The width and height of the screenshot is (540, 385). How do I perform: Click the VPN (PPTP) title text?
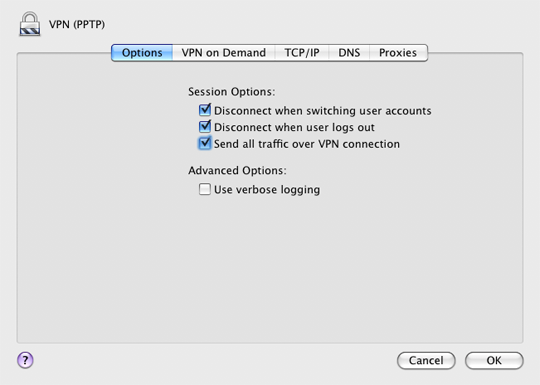tap(77, 24)
